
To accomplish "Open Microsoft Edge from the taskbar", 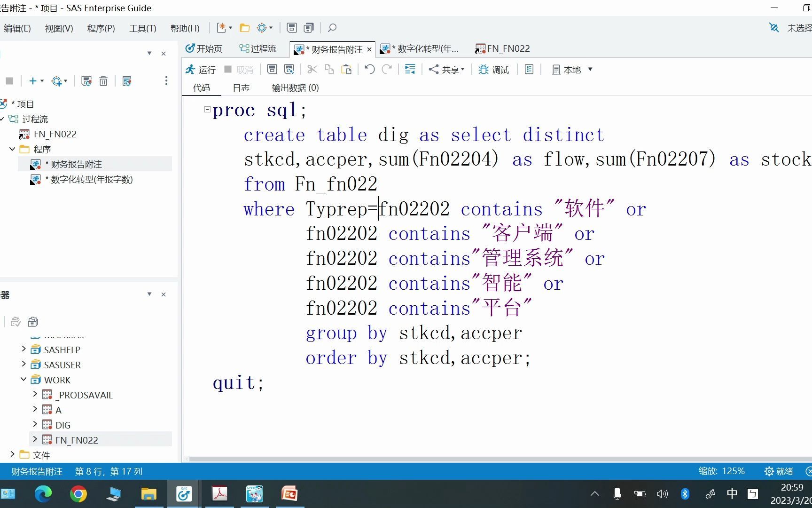I will [x=43, y=494].
